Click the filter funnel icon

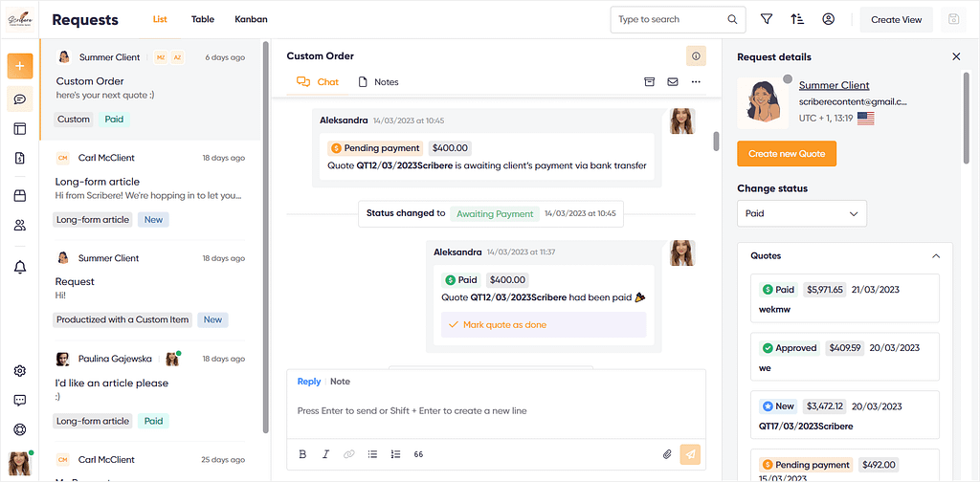click(767, 19)
